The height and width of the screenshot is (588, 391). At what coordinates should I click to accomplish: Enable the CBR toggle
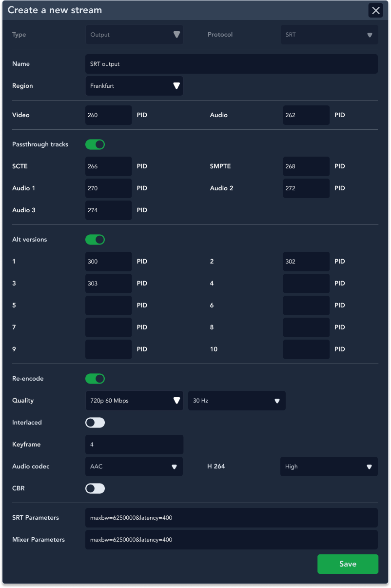(x=95, y=488)
